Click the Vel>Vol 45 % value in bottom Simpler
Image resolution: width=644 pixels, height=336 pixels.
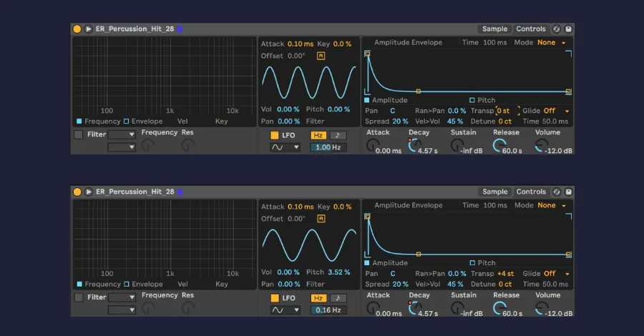pyautogui.click(x=455, y=284)
